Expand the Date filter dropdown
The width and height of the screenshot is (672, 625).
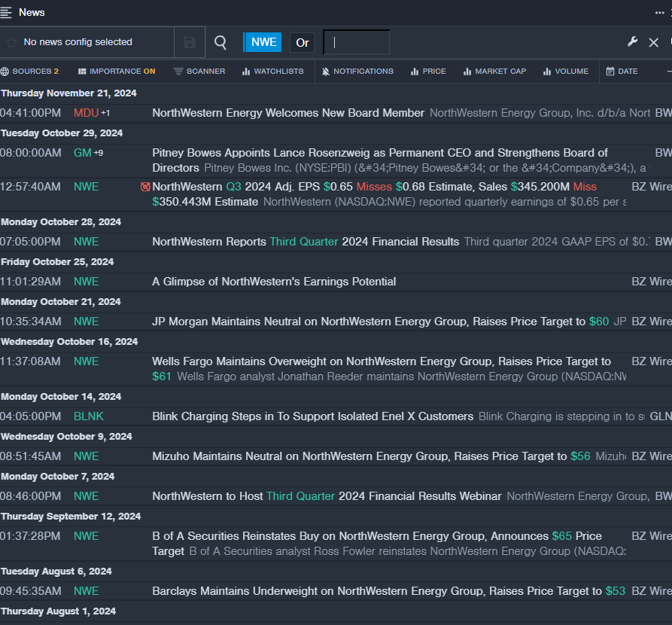coord(622,72)
